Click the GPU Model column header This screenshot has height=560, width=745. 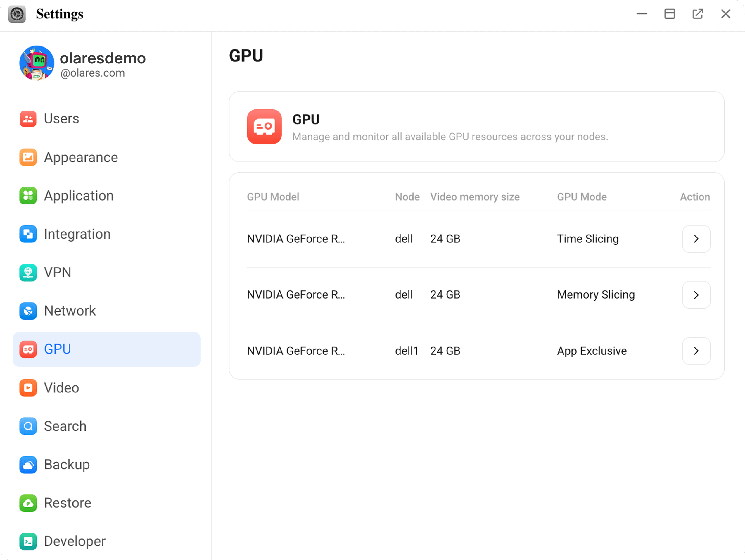tap(273, 197)
